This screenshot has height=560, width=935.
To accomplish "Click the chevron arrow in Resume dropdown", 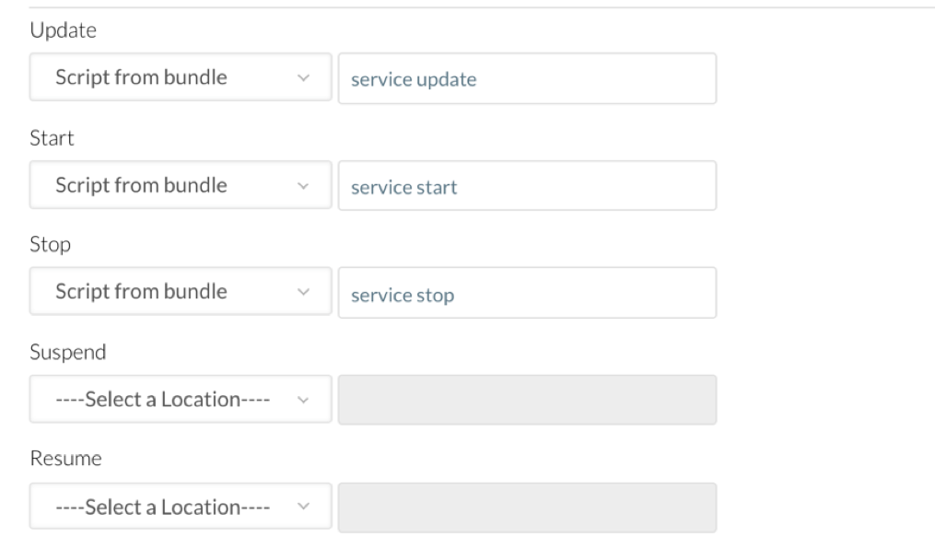I will click(303, 507).
